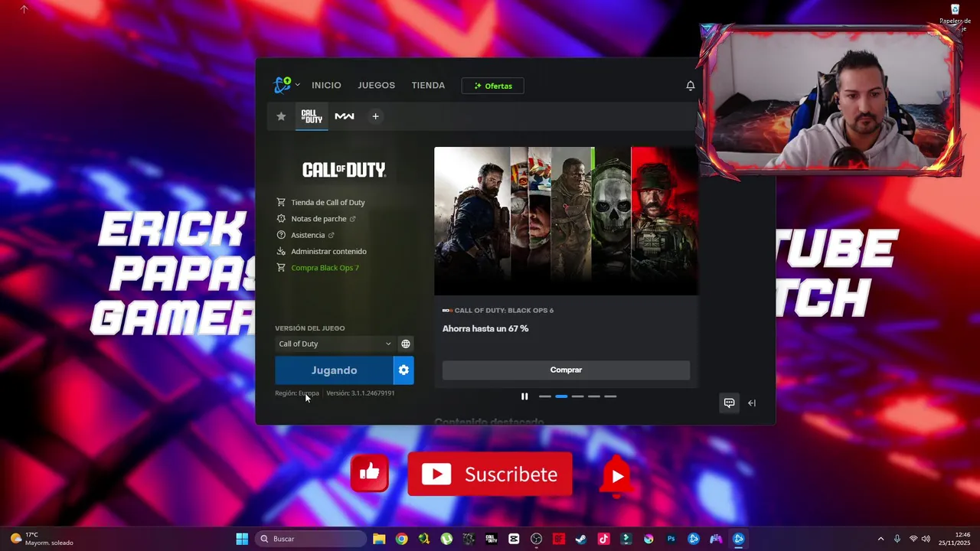Open Steam from the taskbar
980x551 pixels.
click(581, 539)
